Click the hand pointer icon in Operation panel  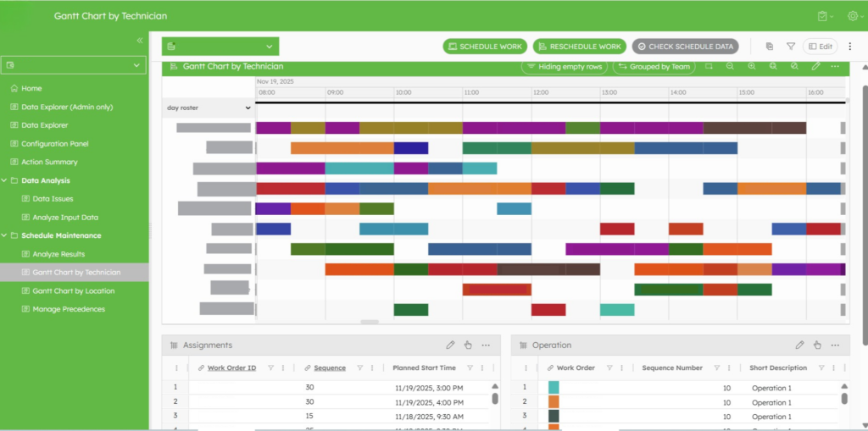(x=817, y=345)
